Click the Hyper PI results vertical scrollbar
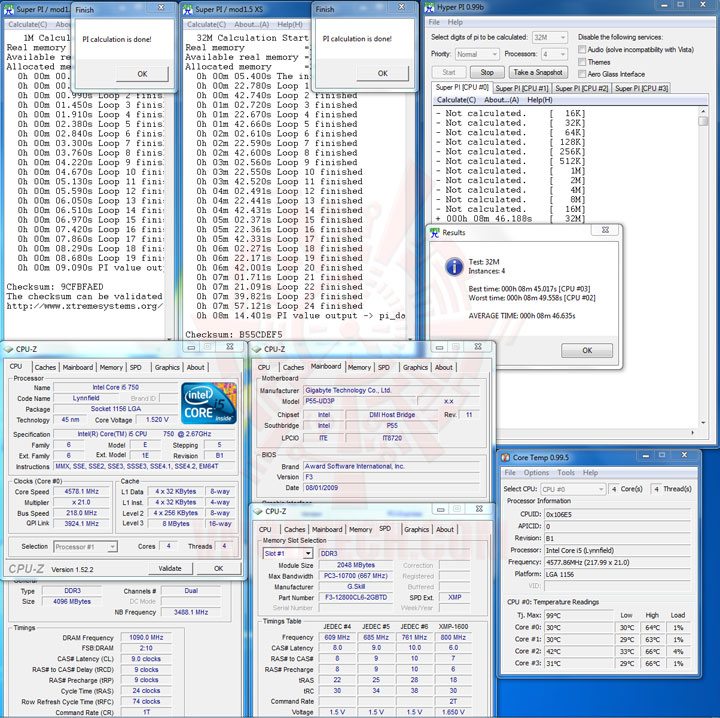 click(x=703, y=266)
